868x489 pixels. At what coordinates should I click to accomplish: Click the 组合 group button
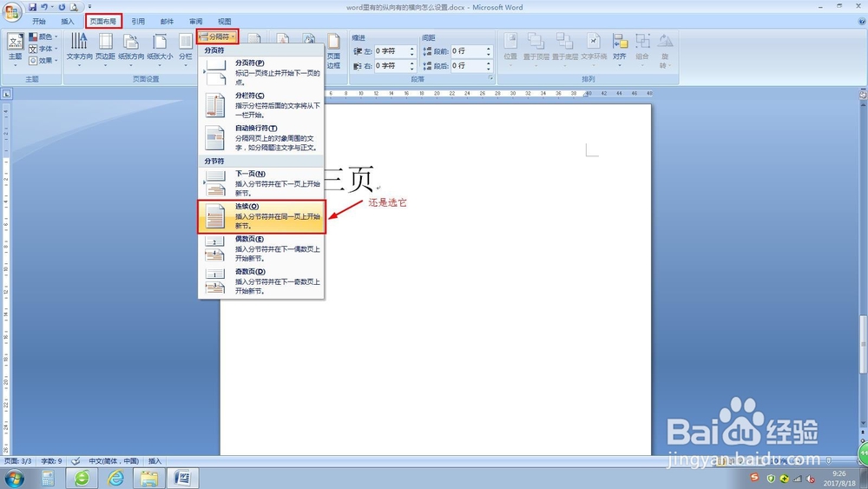click(642, 50)
